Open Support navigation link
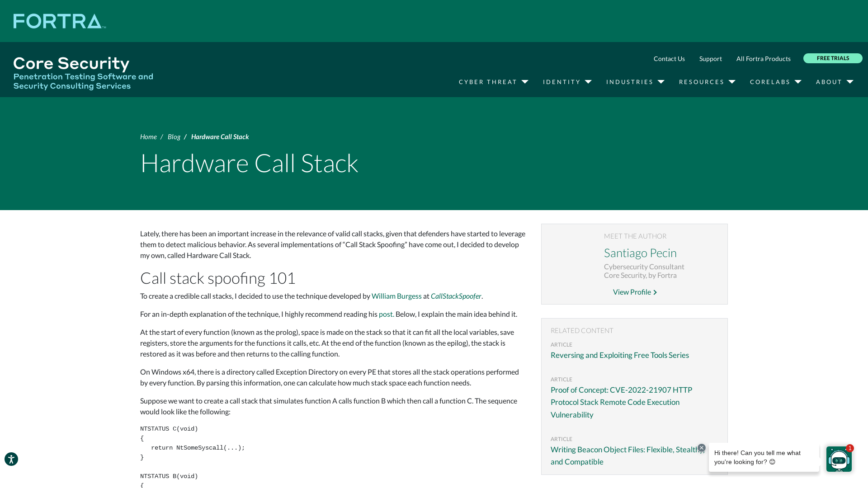The height and width of the screenshot is (488, 868). 711,58
